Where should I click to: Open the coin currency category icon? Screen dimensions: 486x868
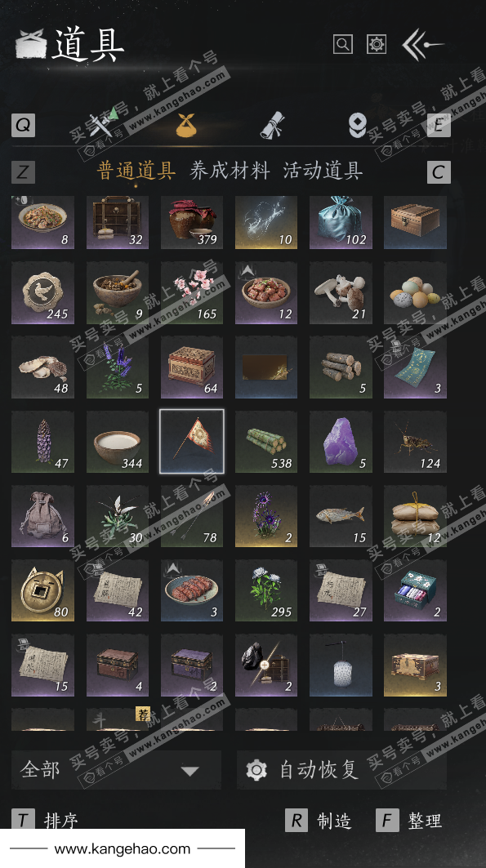tap(358, 125)
